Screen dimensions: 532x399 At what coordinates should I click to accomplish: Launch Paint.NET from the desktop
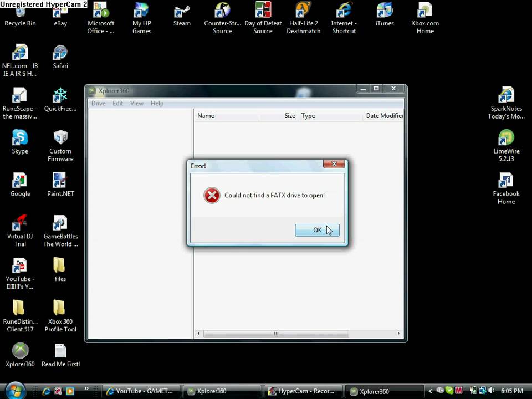point(60,185)
